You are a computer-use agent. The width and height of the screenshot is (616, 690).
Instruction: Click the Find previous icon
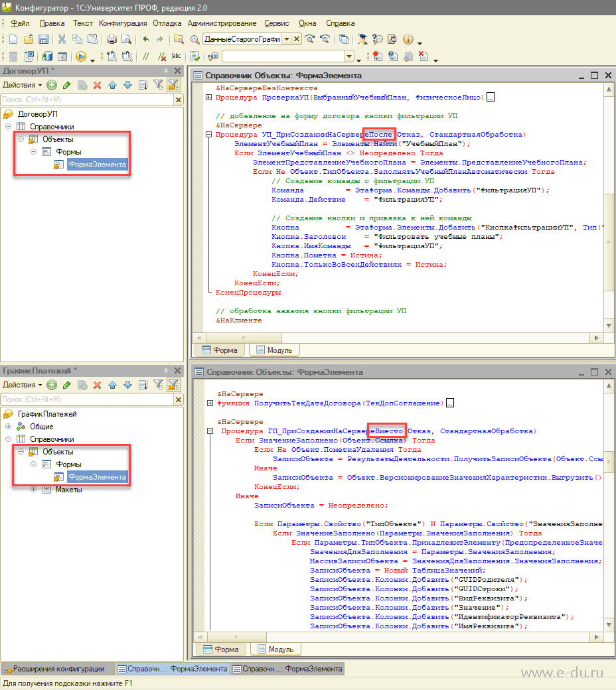(x=325, y=39)
